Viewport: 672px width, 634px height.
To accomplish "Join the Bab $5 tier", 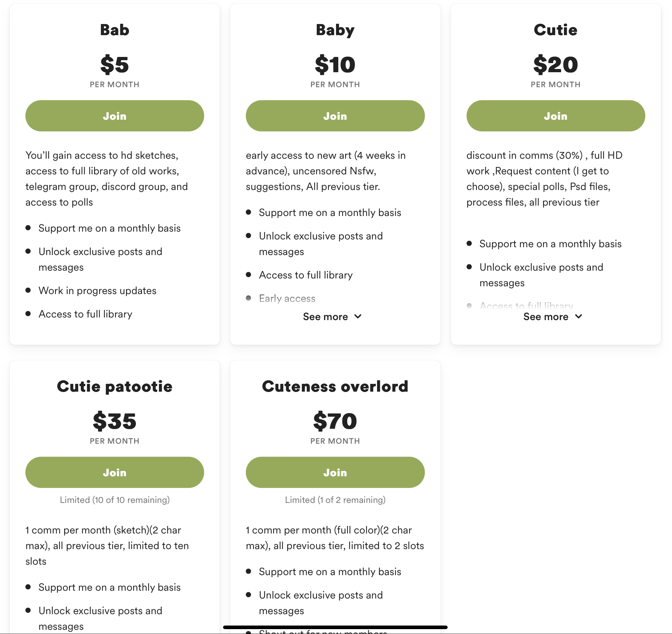I will [114, 116].
